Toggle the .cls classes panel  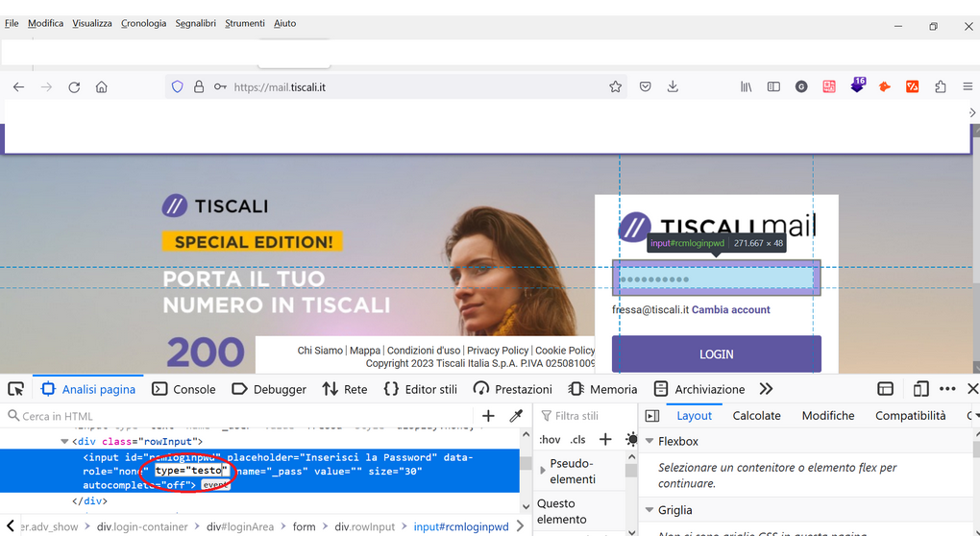coord(578,440)
